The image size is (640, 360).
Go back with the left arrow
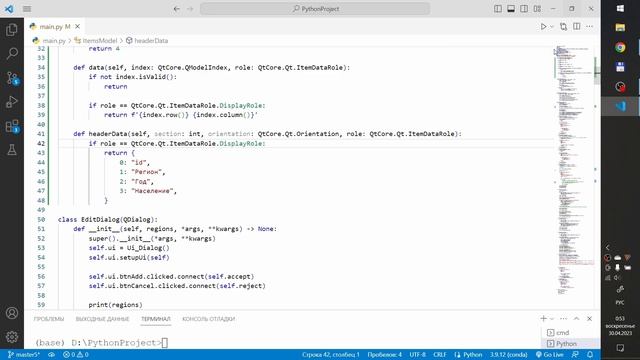click(x=176, y=9)
